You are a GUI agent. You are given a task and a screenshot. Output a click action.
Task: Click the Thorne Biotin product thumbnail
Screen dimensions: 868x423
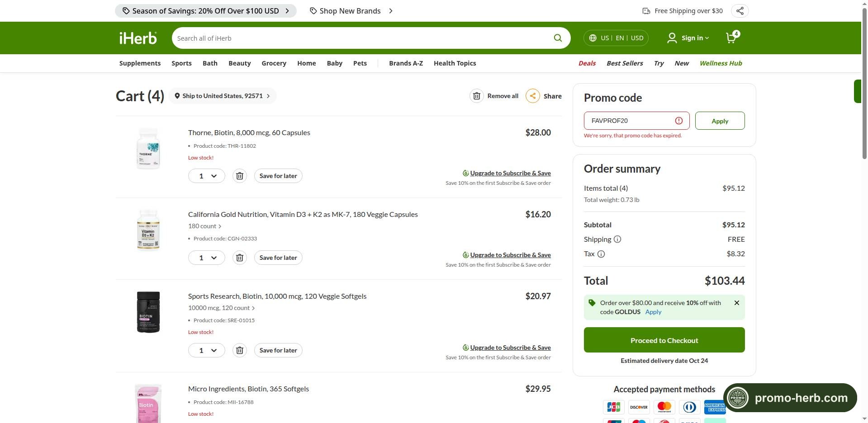click(148, 148)
